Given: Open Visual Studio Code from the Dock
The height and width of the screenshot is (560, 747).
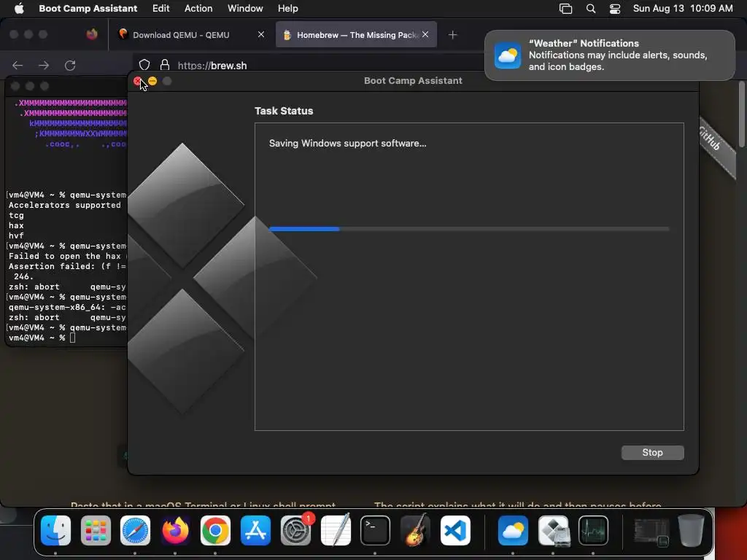Looking at the screenshot, I should 455,530.
